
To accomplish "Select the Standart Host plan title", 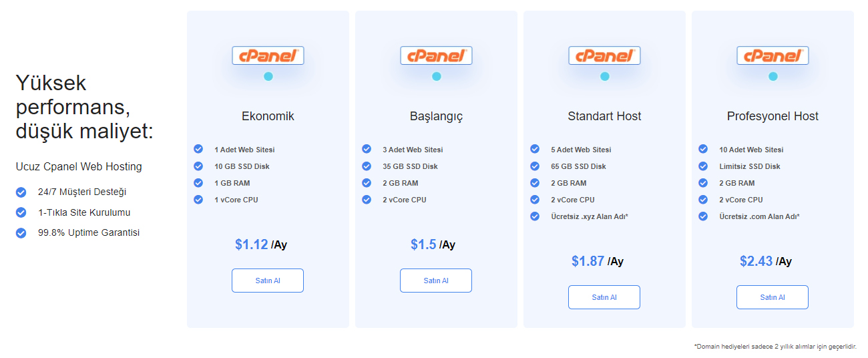I will [x=604, y=116].
